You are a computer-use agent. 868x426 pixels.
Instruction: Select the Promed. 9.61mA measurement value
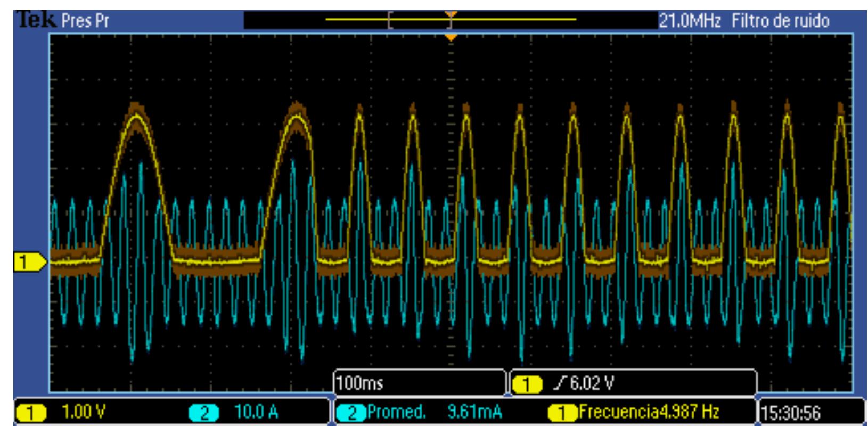pos(474,412)
